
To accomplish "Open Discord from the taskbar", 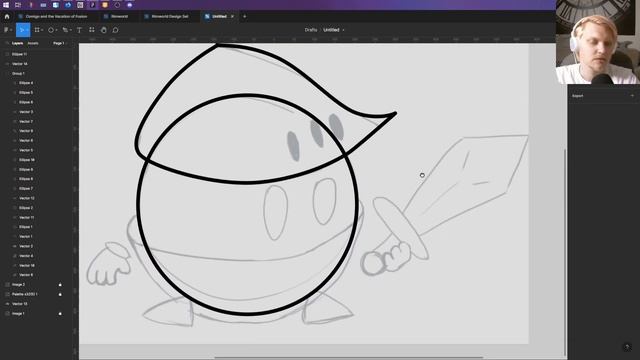I will (x=130, y=5).
